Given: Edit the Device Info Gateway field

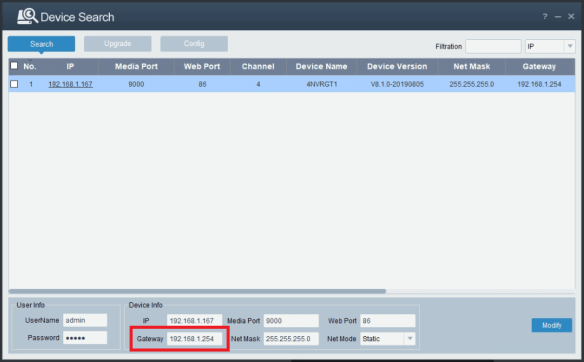Looking at the screenshot, I should coord(194,339).
